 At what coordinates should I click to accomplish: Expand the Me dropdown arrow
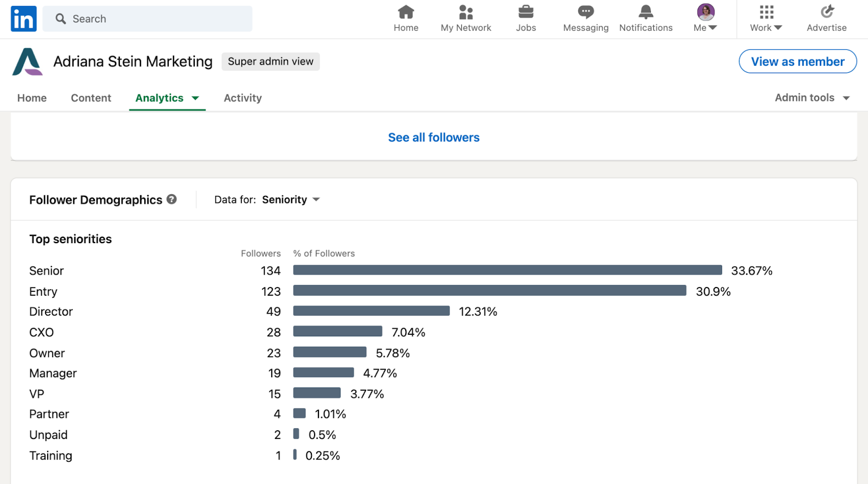tap(713, 28)
